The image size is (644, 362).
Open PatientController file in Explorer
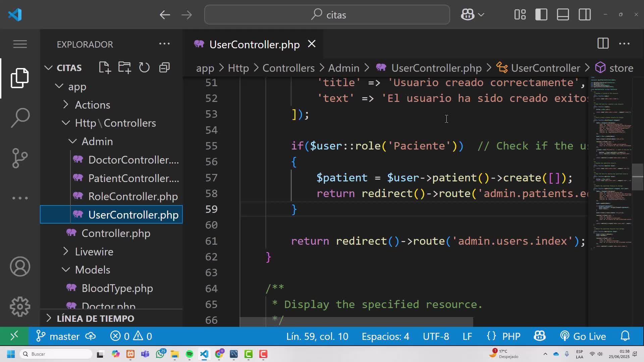[x=111, y=178]
